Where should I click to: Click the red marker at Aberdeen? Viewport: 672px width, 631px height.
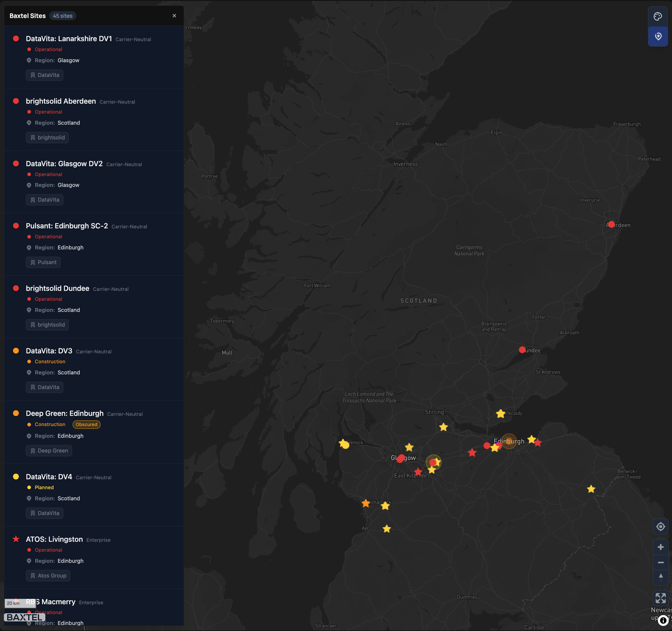click(x=611, y=224)
